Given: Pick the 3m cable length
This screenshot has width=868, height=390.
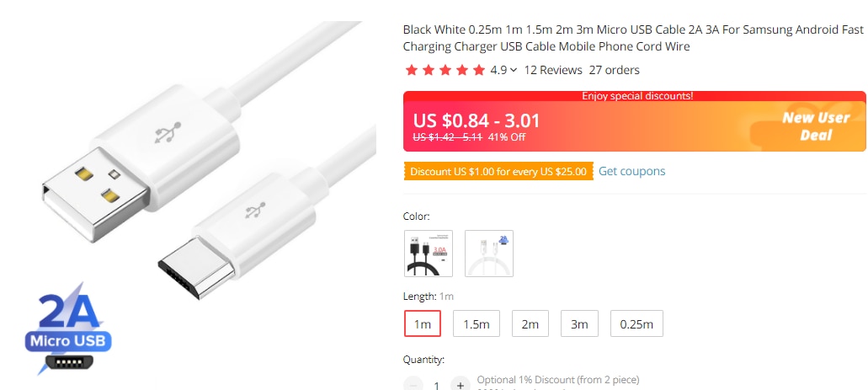Looking at the screenshot, I should tap(580, 324).
